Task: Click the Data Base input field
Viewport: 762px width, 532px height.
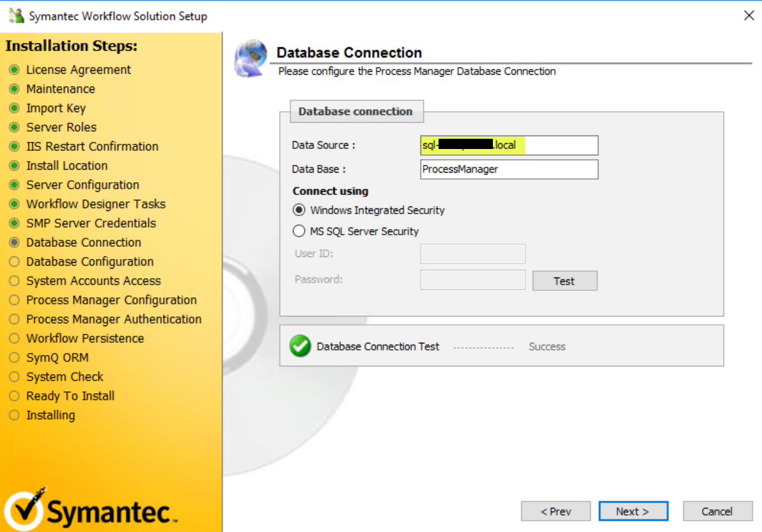Action: coord(509,169)
